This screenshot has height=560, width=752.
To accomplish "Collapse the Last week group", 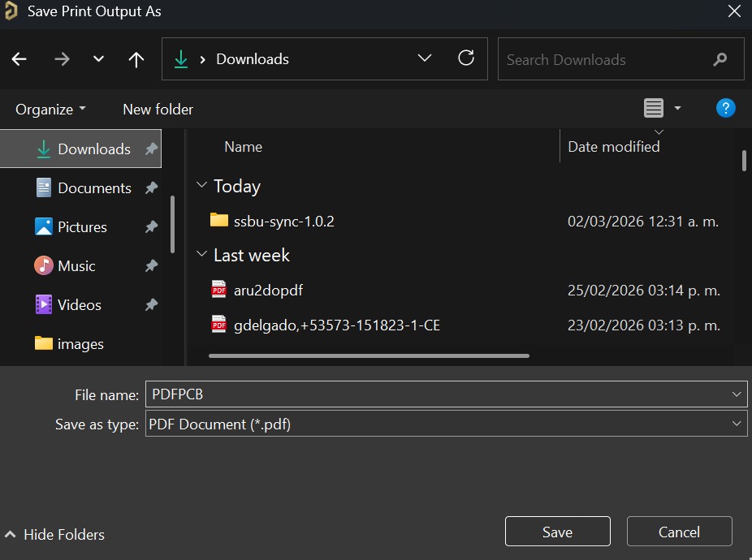I will pyautogui.click(x=201, y=254).
